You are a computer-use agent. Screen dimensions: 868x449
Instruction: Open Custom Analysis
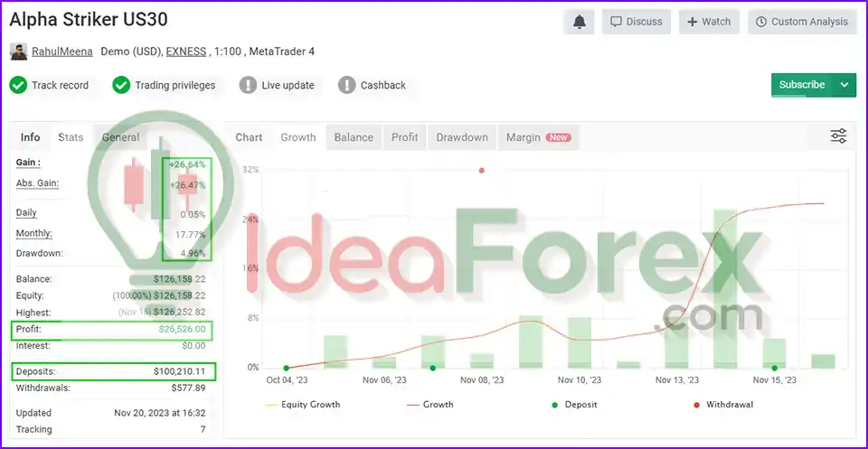(x=802, y=22)
